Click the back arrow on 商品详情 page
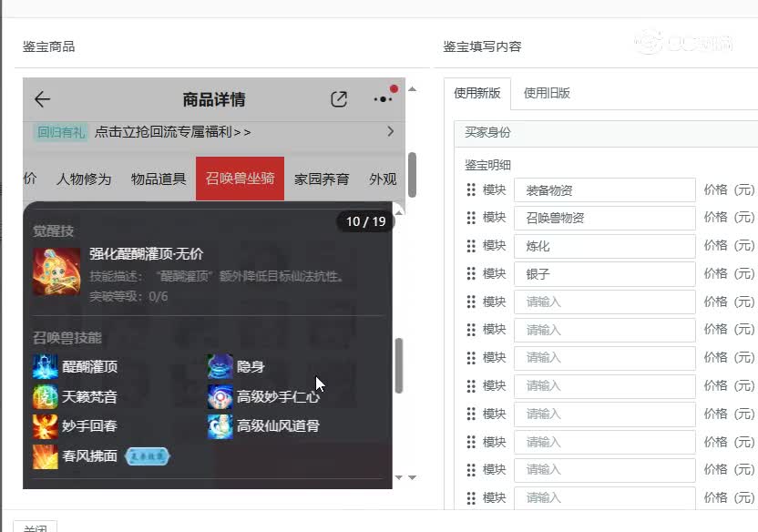Screen dimensions: 758x532 coord(44,99)
